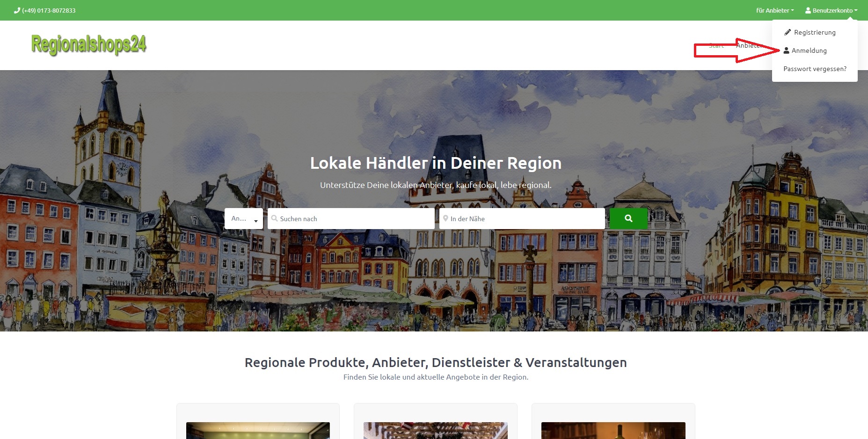Click the magnifier icon inside the Suchen nach field
The height and width of the screenshot is (439, 868).
point(275,218)
